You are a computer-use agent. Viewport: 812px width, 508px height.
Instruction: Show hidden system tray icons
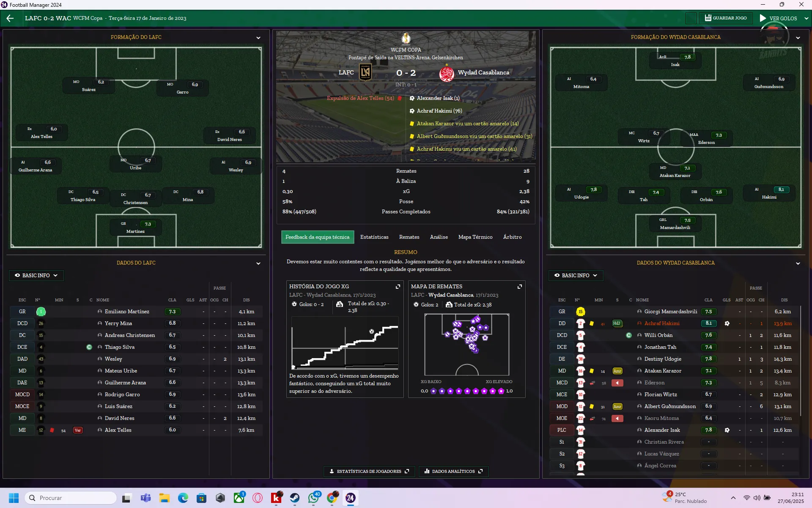click(733, 498)
